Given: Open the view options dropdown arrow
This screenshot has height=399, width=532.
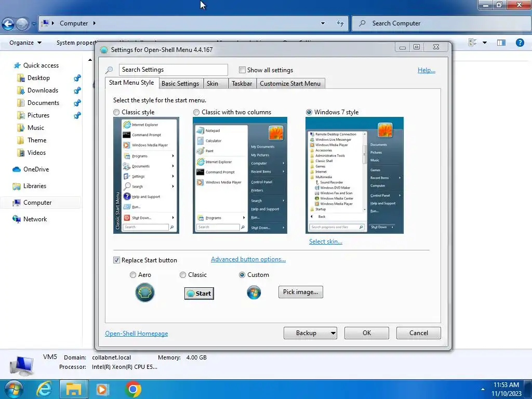Looking at the screenshot, I should [485, 43].
